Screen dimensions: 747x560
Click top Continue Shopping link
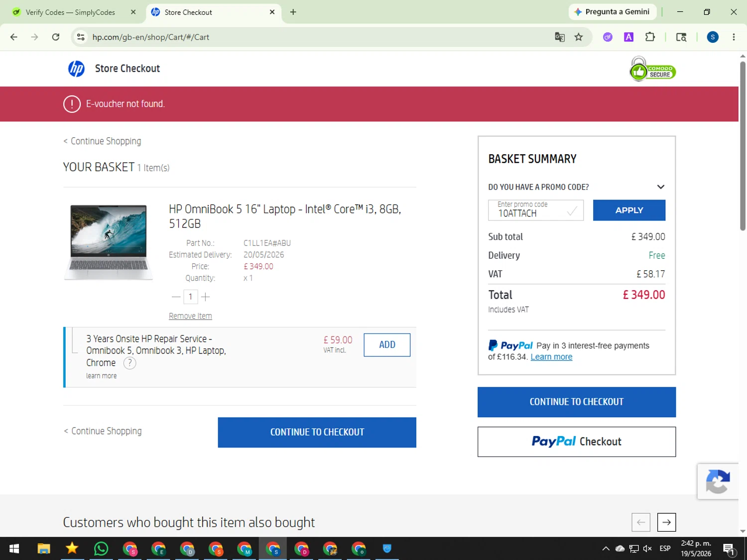[102, 141]
